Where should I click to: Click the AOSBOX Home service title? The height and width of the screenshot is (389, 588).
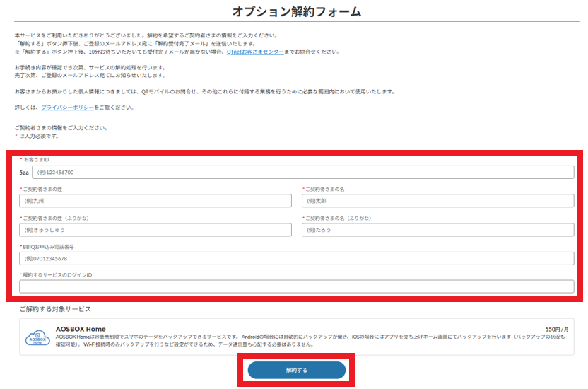[81, 329]
